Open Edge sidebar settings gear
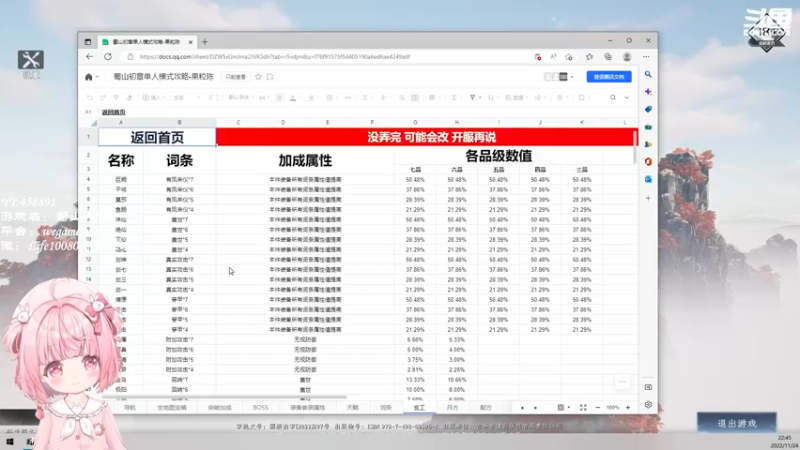800x450 pixels. point(648,405)
